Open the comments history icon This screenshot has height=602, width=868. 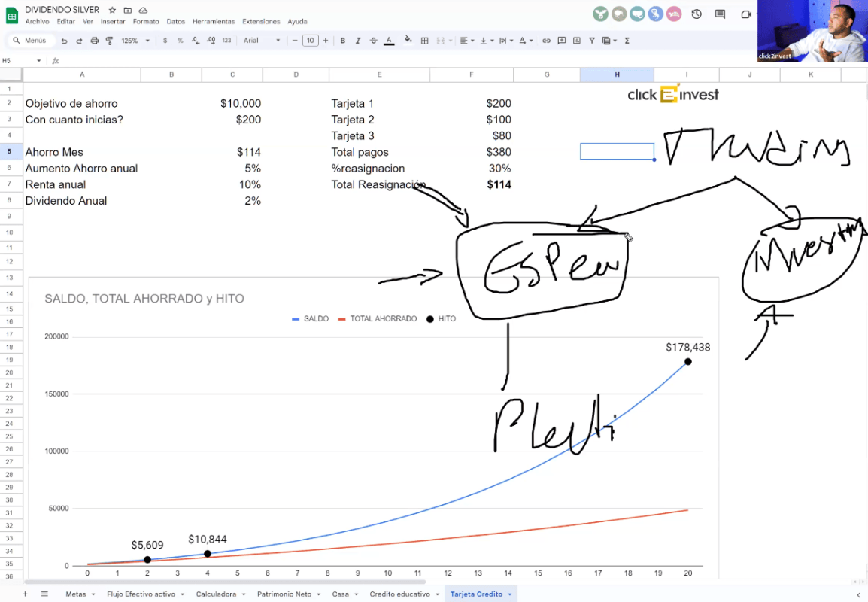coord(720,14)
